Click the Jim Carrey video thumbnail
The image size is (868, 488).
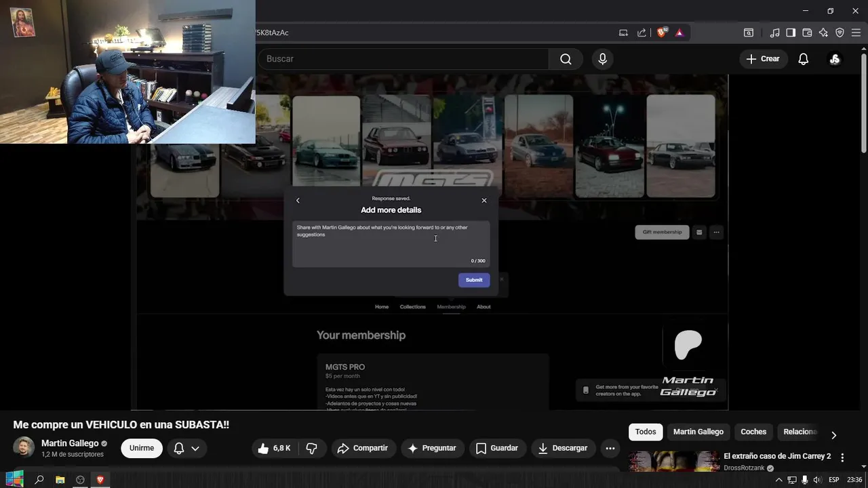(x=673, y=461)
